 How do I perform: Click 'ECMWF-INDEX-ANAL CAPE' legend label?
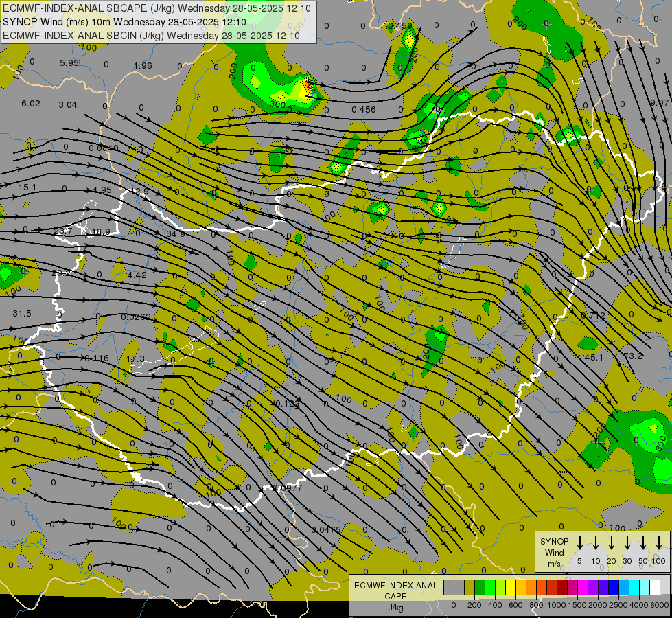(395, 591)
